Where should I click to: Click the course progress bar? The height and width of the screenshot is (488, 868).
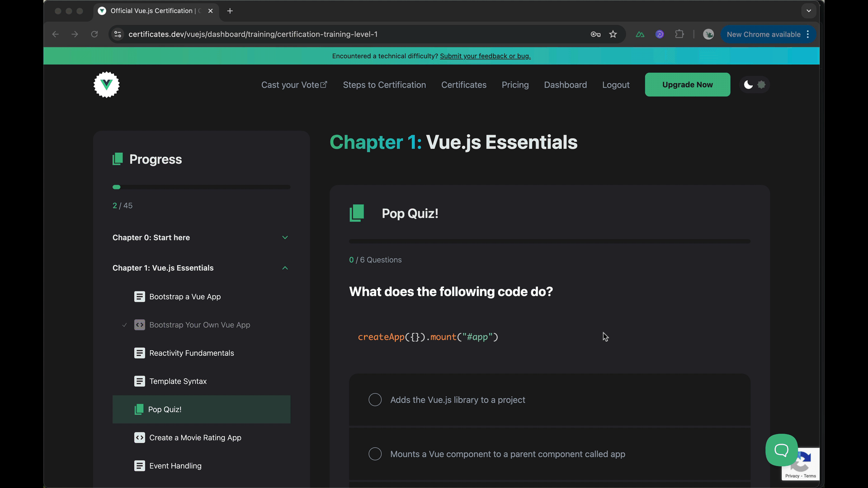201,187
